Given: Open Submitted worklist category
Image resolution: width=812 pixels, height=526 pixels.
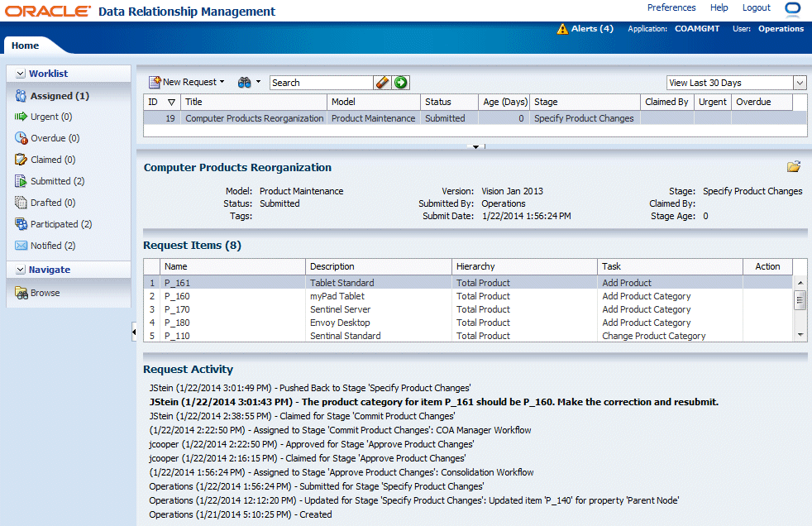Looking at the screenshot, I should point(57,181).
